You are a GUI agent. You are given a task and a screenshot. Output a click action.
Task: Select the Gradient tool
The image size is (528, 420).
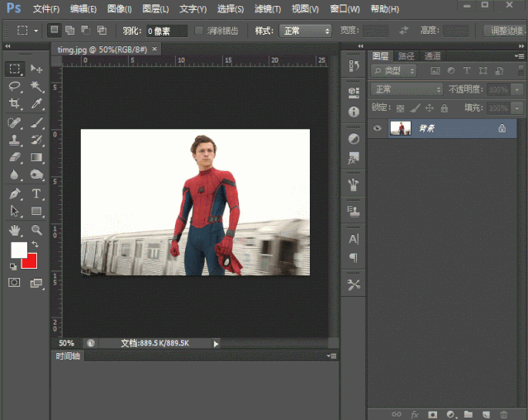coord(36,157)
